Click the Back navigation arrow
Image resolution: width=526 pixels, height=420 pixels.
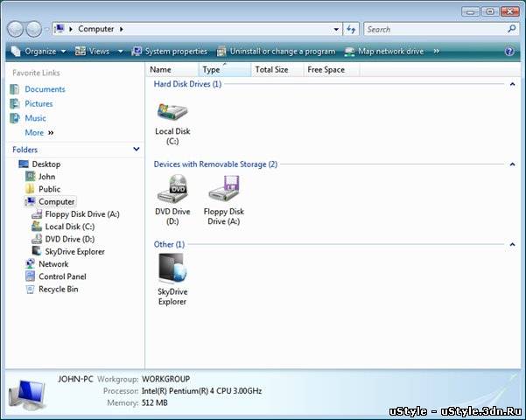(15, 29)
